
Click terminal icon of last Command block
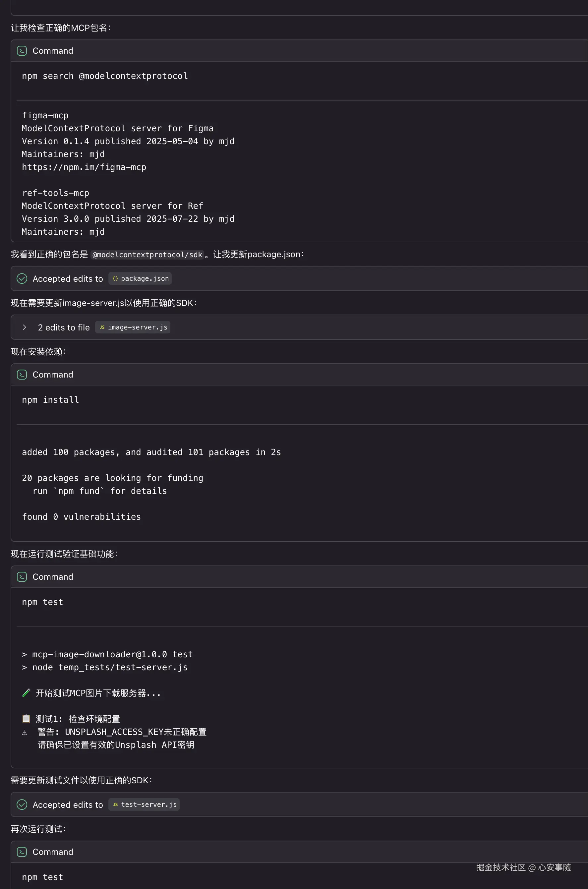pos(22,852)
